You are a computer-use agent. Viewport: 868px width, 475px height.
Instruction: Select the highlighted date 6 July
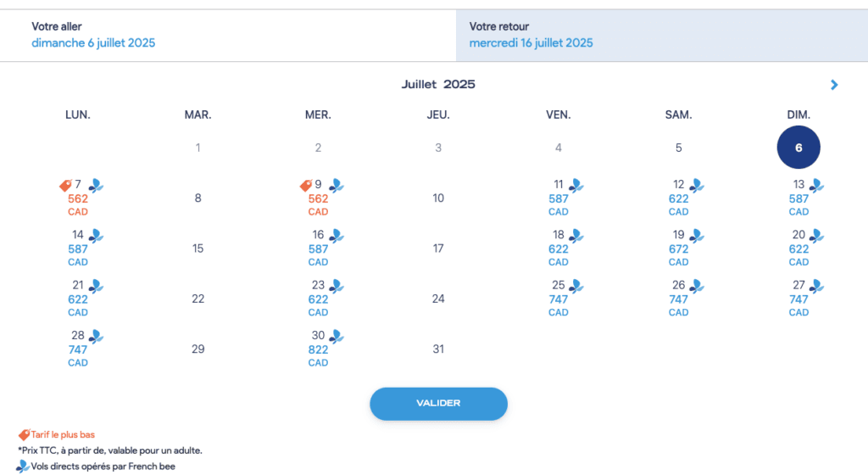point(798,148)
